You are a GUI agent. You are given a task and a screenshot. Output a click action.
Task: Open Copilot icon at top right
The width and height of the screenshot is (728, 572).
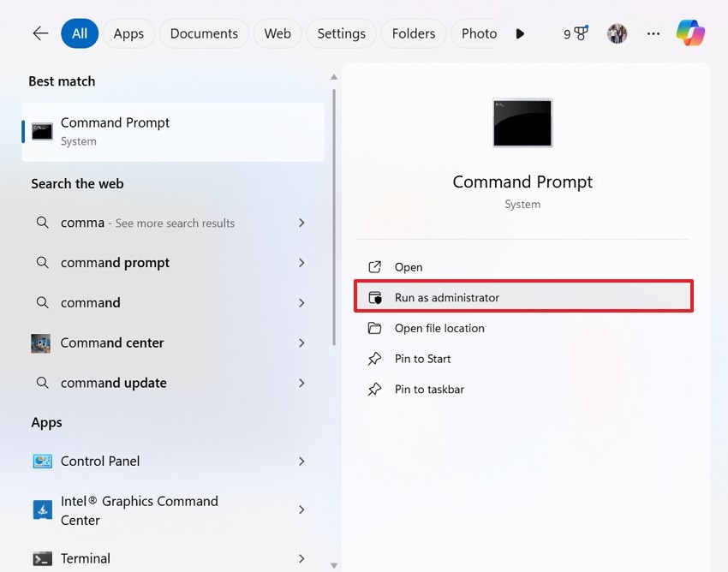690,33
